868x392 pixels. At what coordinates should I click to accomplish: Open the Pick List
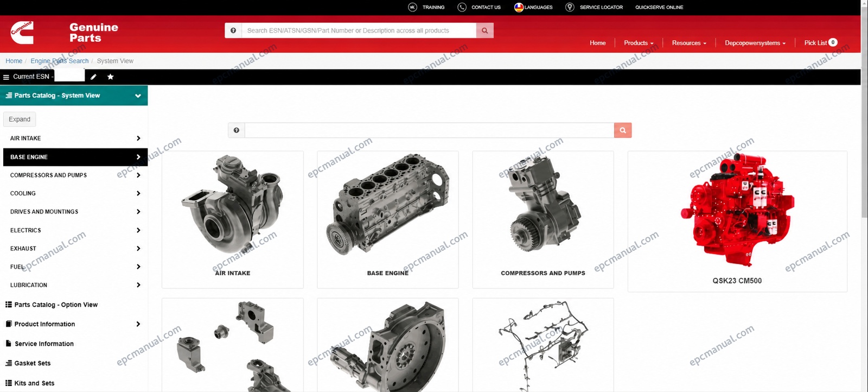point(821,42)
